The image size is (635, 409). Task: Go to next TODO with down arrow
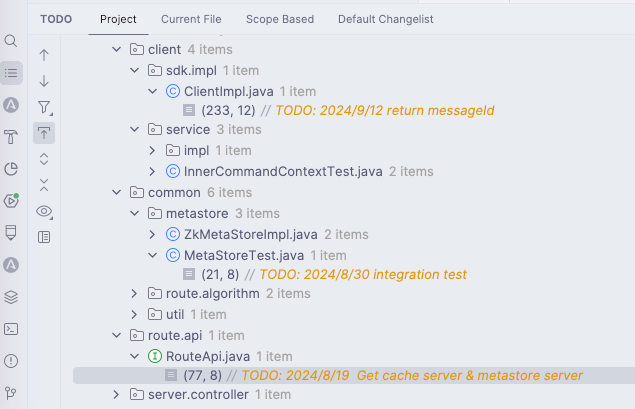[x=44, y=81]
